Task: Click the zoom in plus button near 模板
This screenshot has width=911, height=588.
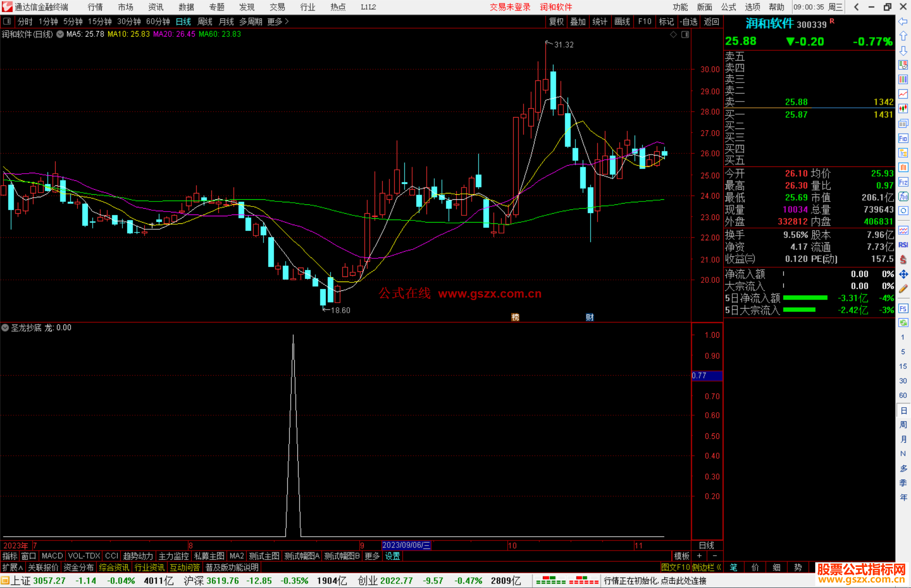Action: (699, 556)
